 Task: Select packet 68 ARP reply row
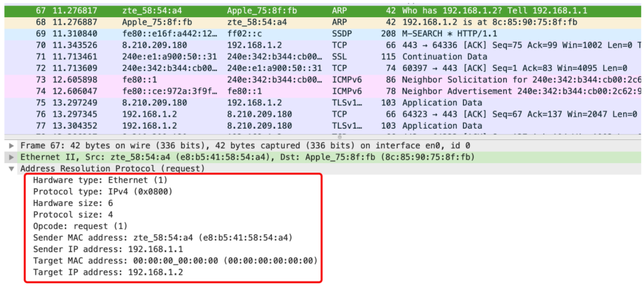[x=323, y=22]
